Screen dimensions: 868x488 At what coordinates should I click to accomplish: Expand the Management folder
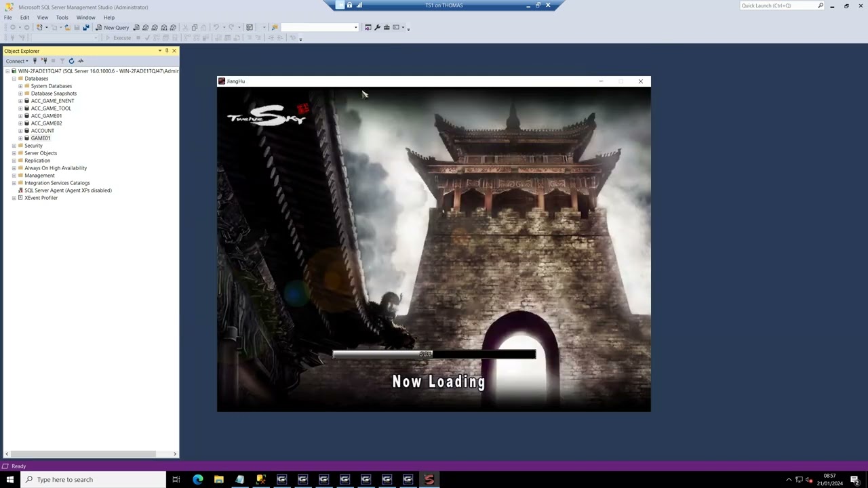[x=14, y=176]
